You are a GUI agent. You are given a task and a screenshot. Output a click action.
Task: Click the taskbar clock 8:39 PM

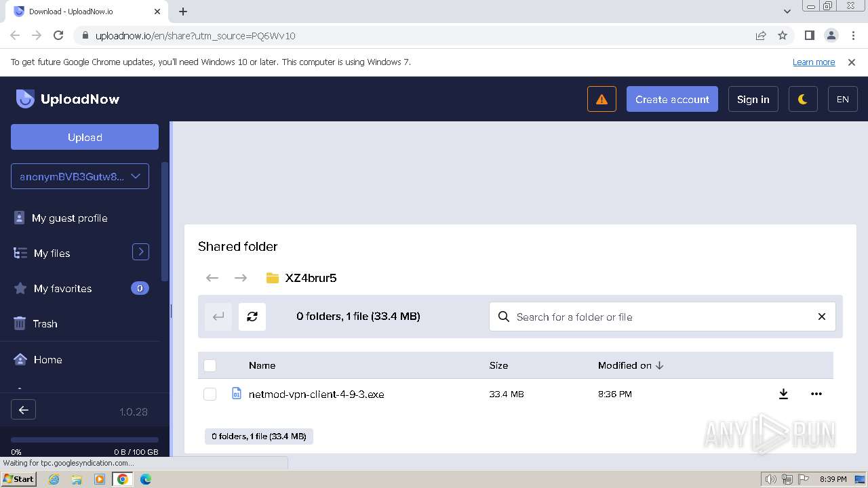click(833, 479)
